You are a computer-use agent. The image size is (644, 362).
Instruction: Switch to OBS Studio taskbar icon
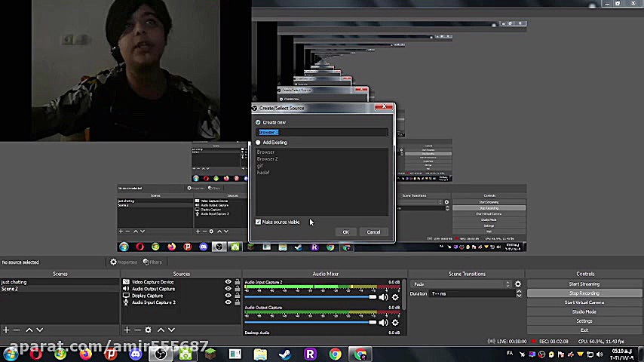pos(160,354)
